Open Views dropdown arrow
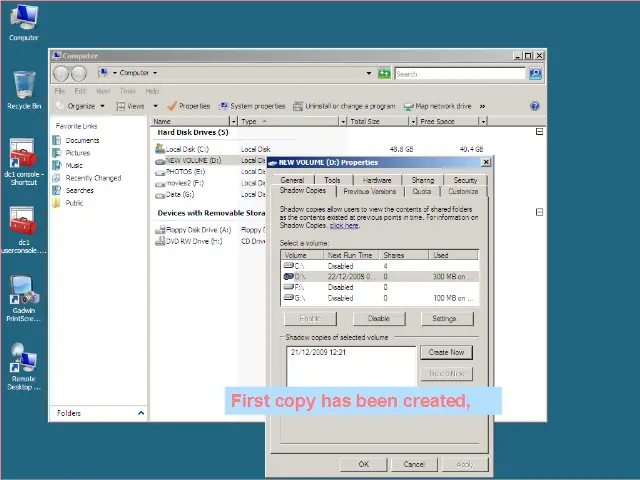Viewport: 640px width, 480px height. click(156, 106)
